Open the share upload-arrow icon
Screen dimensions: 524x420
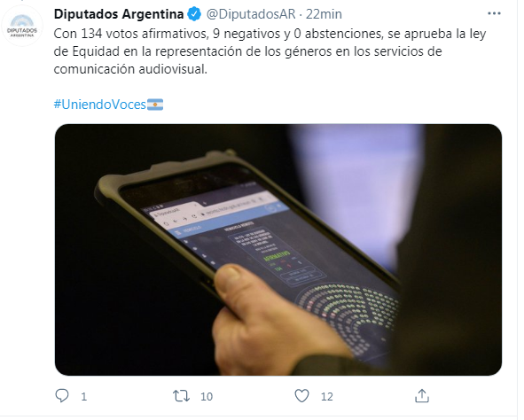click(422, 395)
